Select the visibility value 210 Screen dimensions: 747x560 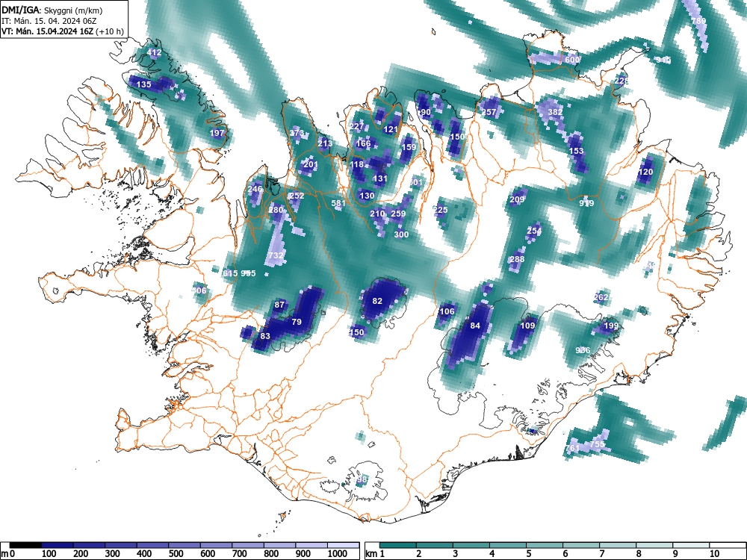click(x=377, y=214)
